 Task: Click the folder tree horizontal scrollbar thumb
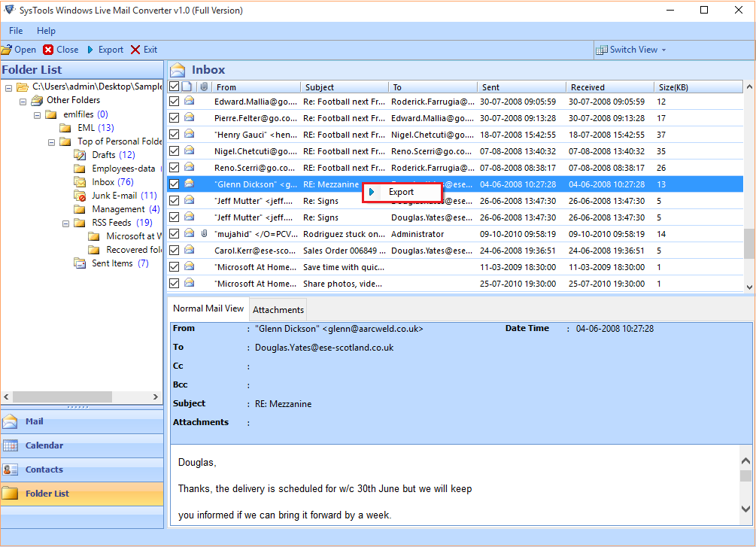(x=62, y=397)
